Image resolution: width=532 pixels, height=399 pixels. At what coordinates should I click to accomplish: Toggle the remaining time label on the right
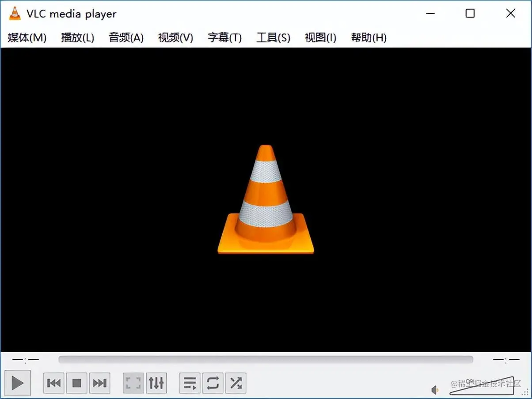tap(506, 360)
